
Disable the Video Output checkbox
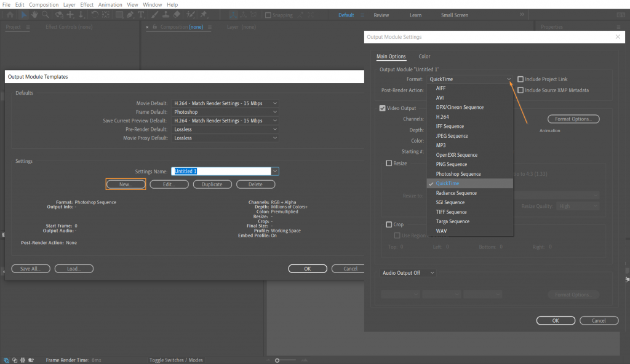382,107
